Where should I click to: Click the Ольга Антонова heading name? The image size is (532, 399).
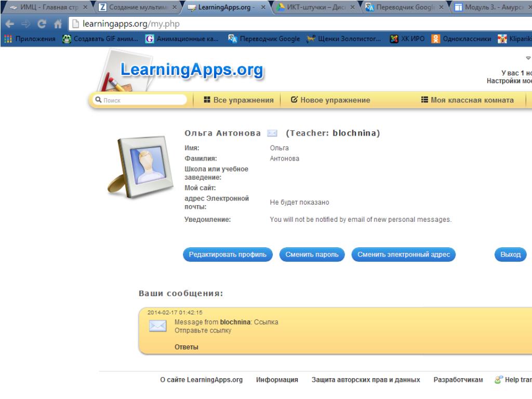(222, 133)
